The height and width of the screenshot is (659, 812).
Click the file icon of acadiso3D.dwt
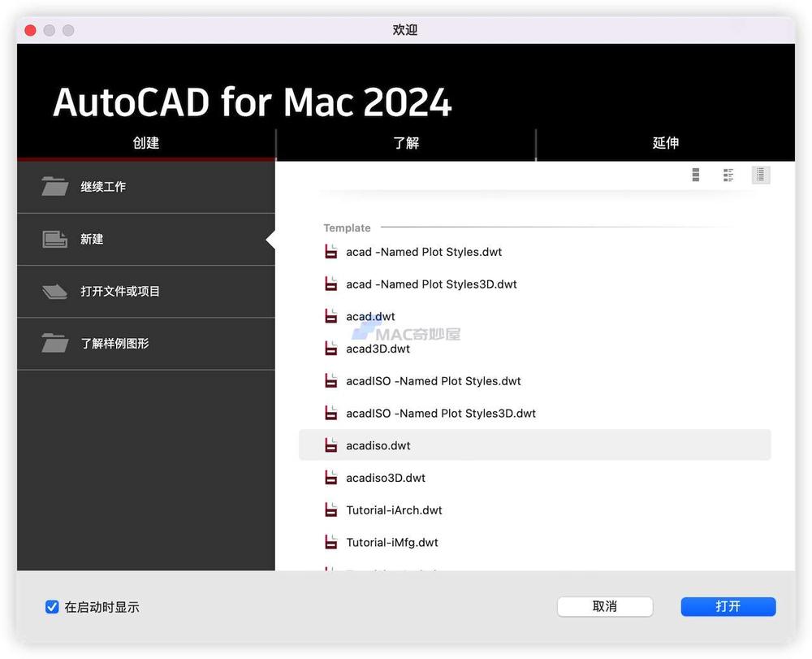click(x=331, y=478)
